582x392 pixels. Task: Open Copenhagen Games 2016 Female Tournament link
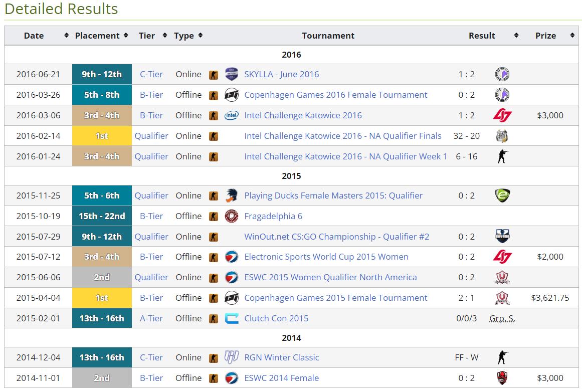[x=335, y=95]
